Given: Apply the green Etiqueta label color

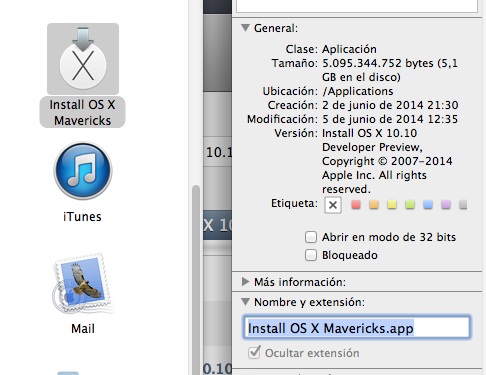Looking at the screenshot, I should click(x=410, y=204).
